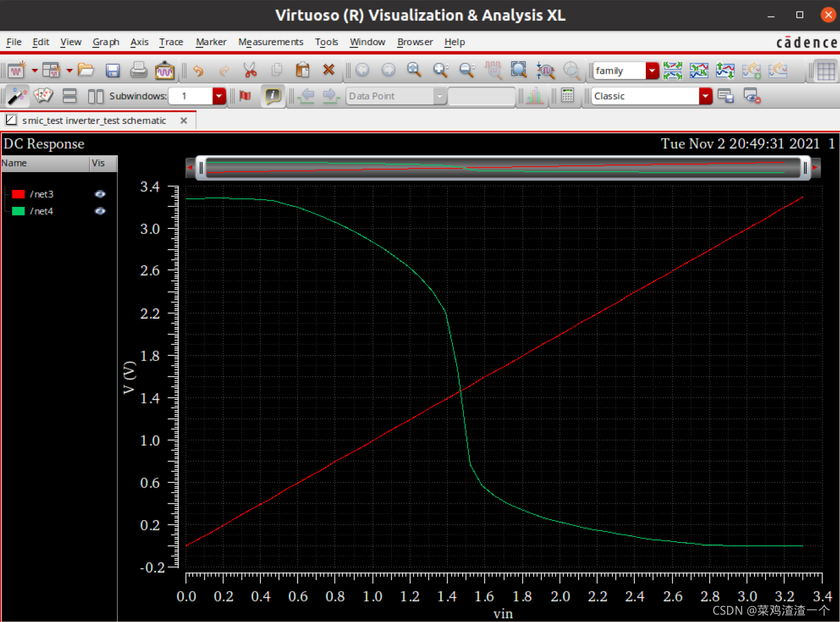Viewport: 840px width, 622px height.
Task: Click the histogram bar chart icon
Action: point(534,96)
